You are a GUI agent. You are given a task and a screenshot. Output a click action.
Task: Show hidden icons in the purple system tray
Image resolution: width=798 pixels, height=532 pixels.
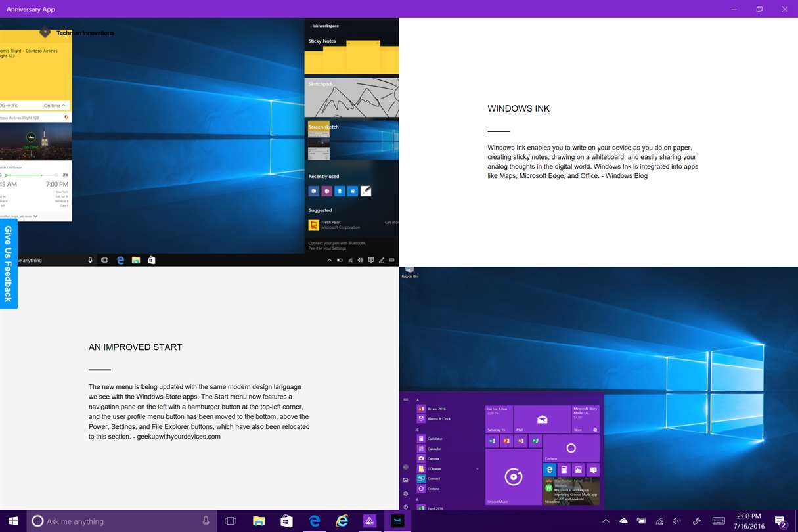[606, 521]
